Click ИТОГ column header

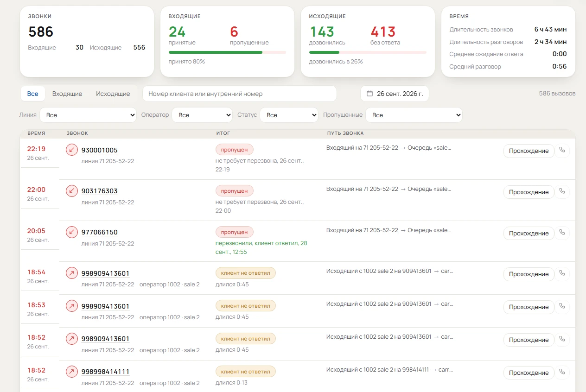click(x=223, y=133)
